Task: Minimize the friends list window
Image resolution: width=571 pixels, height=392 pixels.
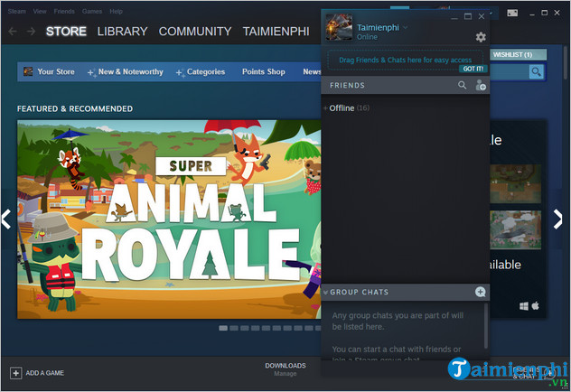Action: point(454,17)
